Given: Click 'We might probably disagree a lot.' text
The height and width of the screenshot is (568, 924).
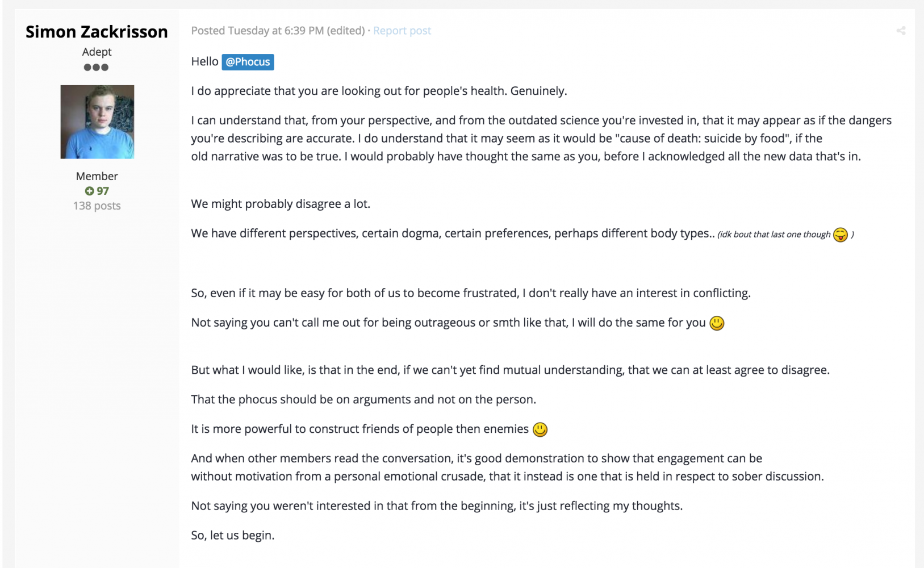Looking at the screenshot, I should point(281,204).
